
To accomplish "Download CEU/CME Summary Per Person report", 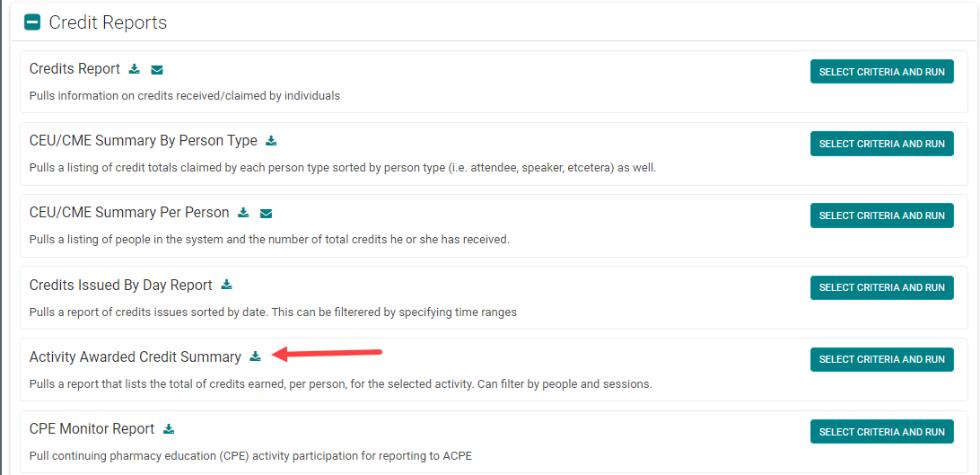I will (x=243, y=213).
